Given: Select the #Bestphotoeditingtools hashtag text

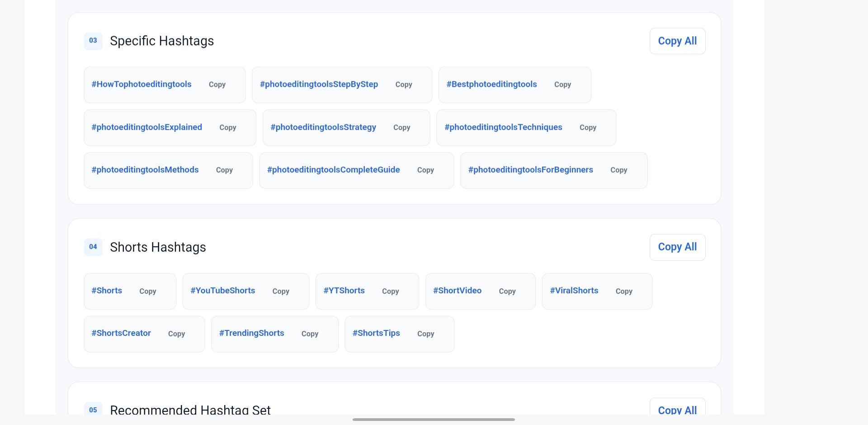Looking at the screenshot, I should (491, 84).
